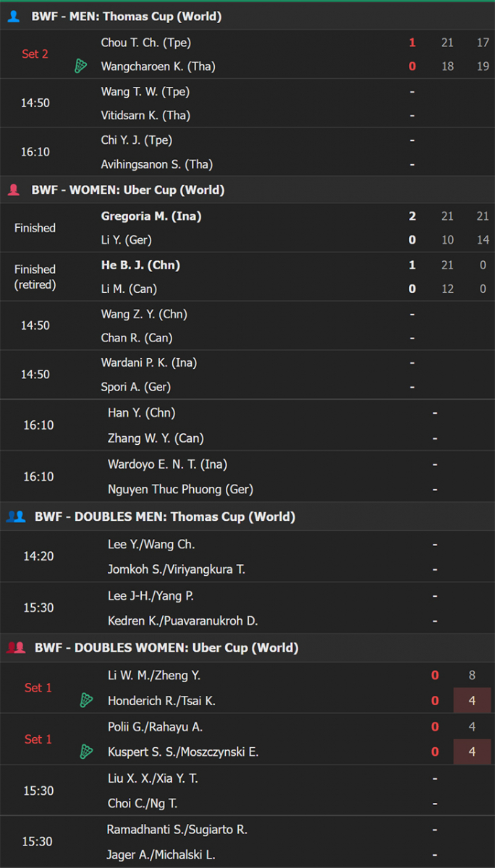The image size is (495, 868).
Task: Click shuttlecock serve icon next to Wangcharoen K.
Action: (81, 67)
